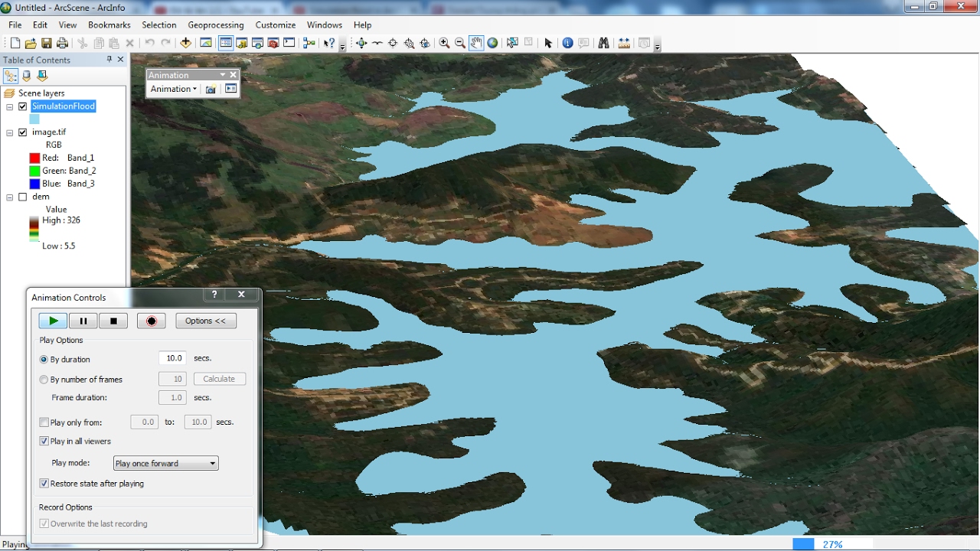Select the Zoom Out tool
The width and height of the screenshot is (980, 551).
(460, 44)
